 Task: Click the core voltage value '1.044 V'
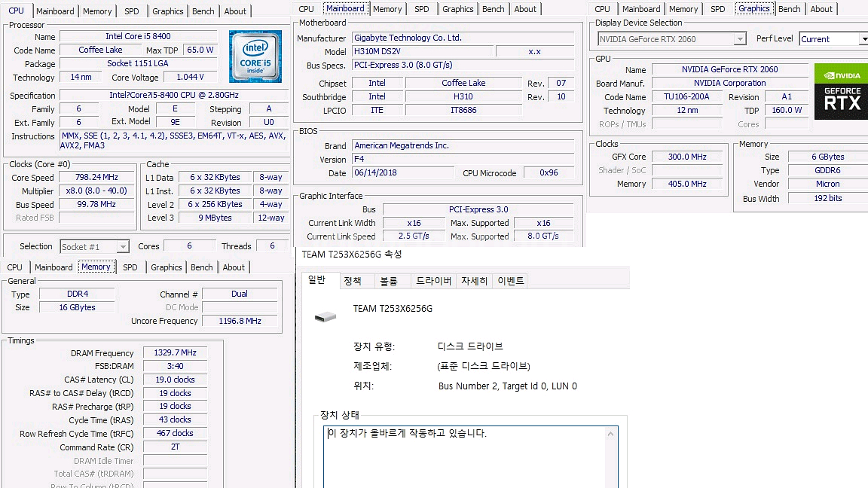click(190, 77)
